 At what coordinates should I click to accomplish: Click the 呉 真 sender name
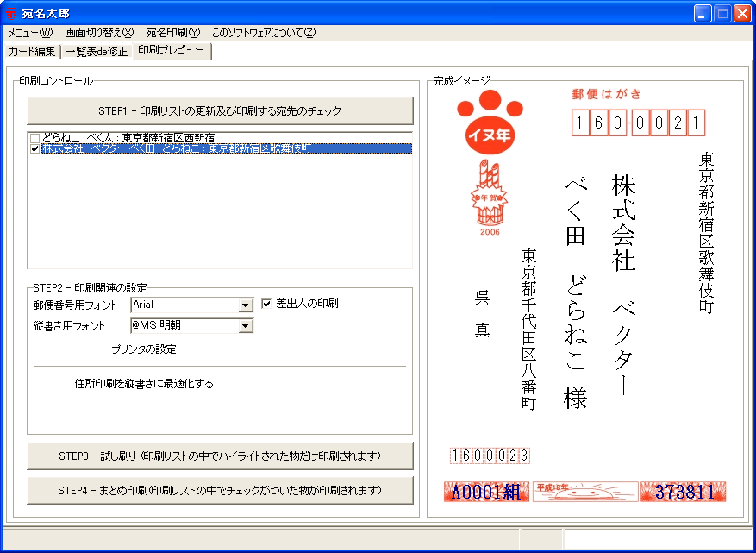pos(482,314)
